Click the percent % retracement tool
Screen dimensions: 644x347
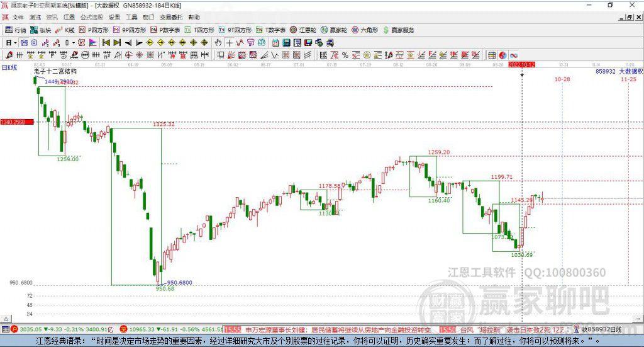pos(345,55)
